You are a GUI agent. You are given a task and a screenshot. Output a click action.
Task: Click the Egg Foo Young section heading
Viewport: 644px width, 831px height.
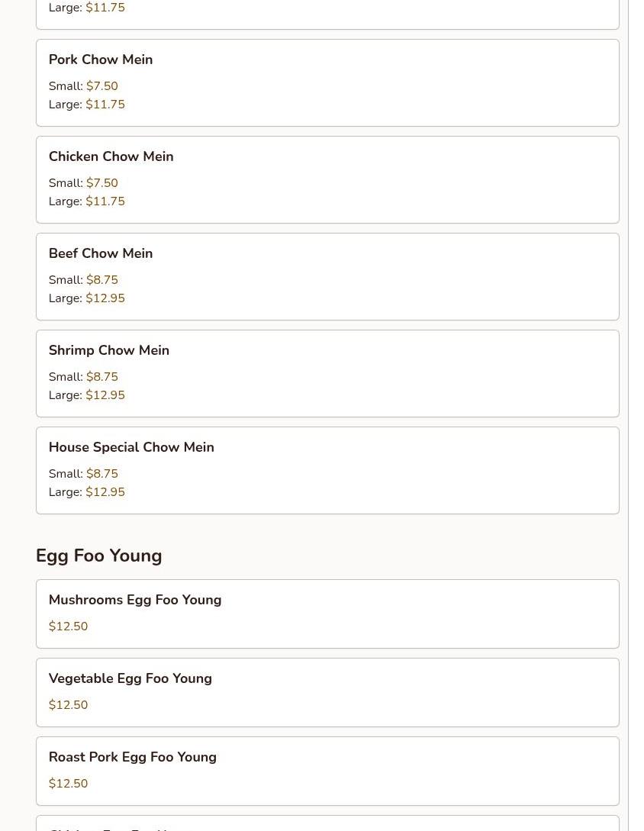pyautogui.click(x=99, y=556)
